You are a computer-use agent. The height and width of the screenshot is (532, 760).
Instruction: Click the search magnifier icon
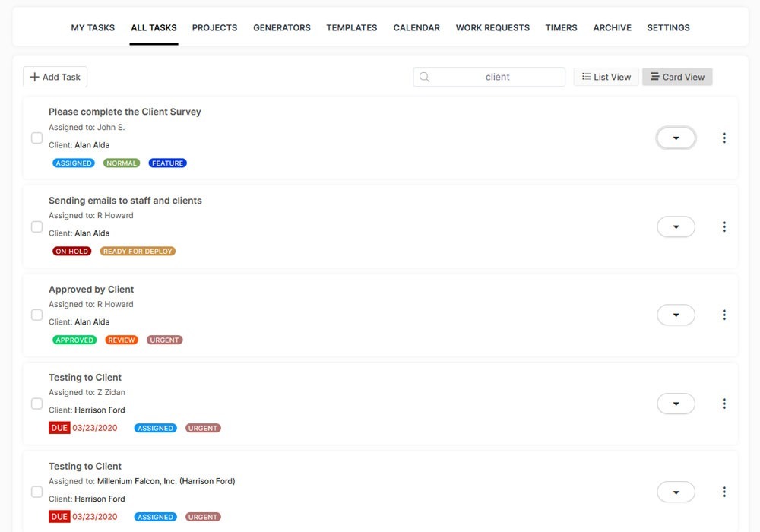click(x=425, y=77)
